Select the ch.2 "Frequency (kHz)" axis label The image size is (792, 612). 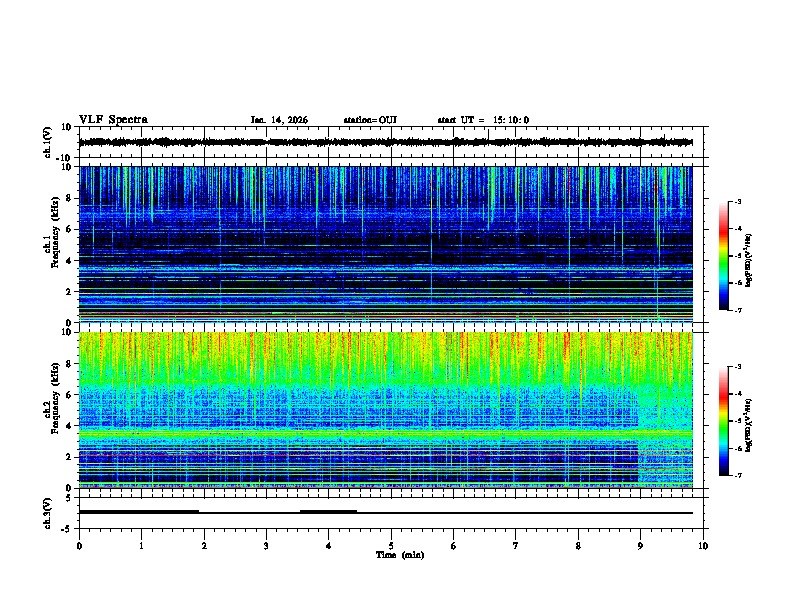pyautogui.click(x=55, y=398)
